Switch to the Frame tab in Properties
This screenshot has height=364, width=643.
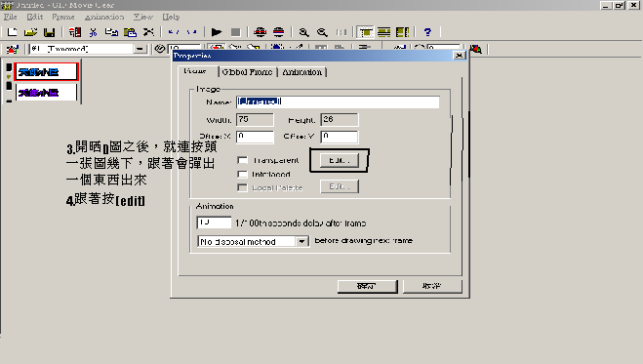tap(195, 71)
